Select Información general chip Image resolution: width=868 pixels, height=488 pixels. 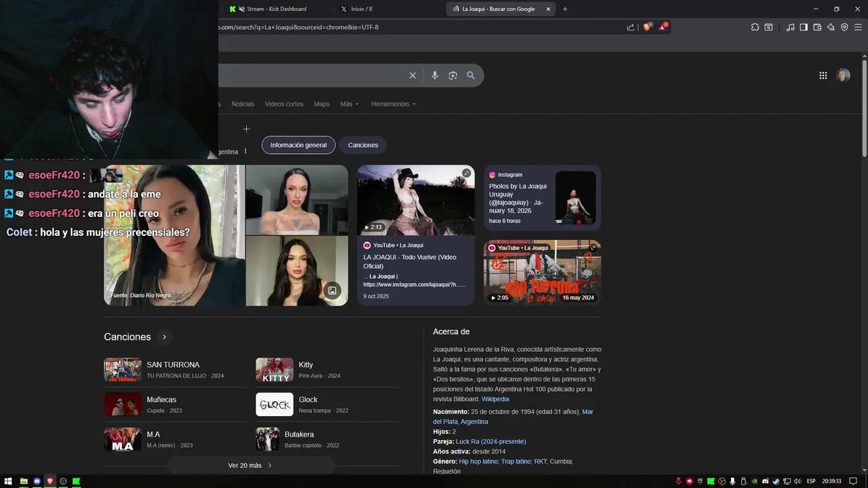tap(298, 145)
